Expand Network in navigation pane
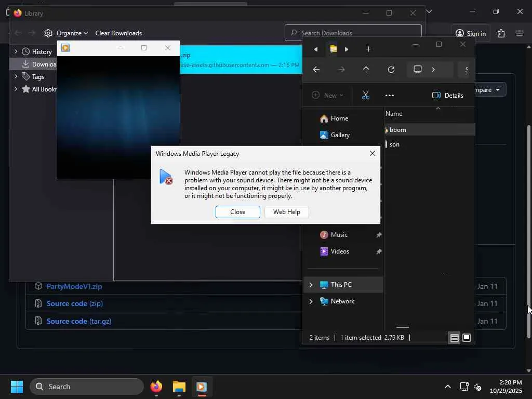 311,301
